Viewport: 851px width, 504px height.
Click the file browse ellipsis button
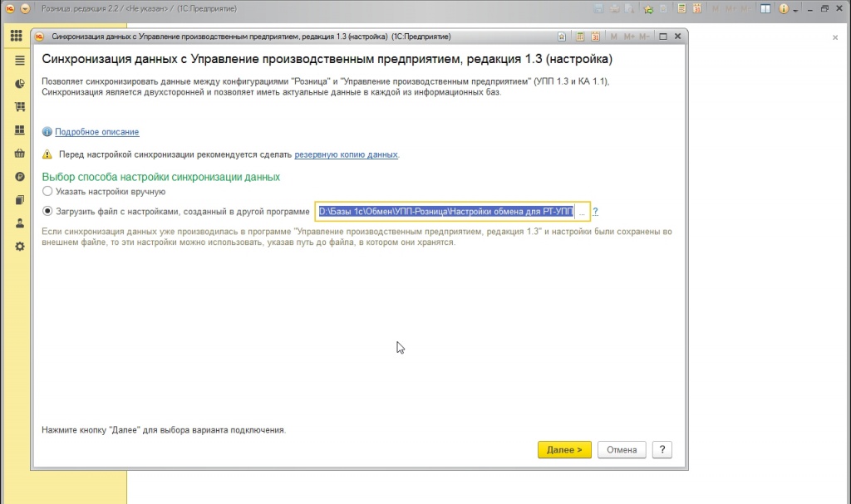point(582,212)
